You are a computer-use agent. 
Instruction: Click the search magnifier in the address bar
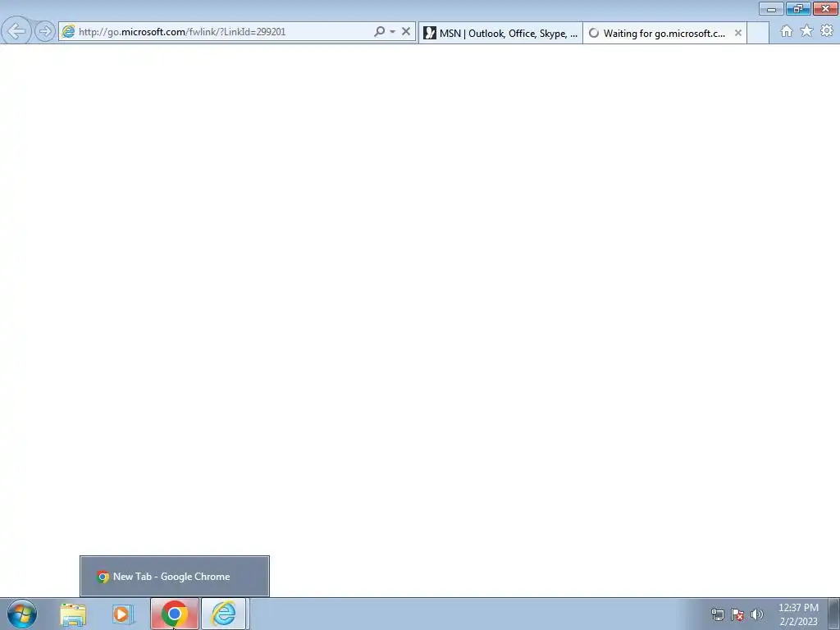point(379,32)
